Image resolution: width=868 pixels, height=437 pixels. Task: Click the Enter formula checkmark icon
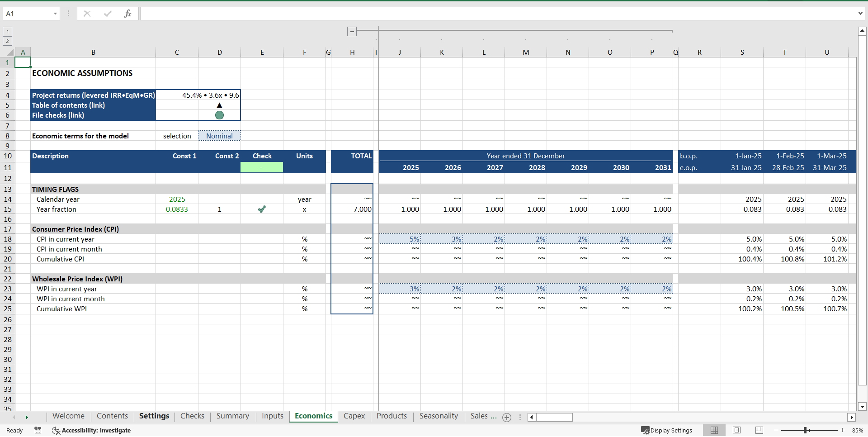tap(107, 14)
